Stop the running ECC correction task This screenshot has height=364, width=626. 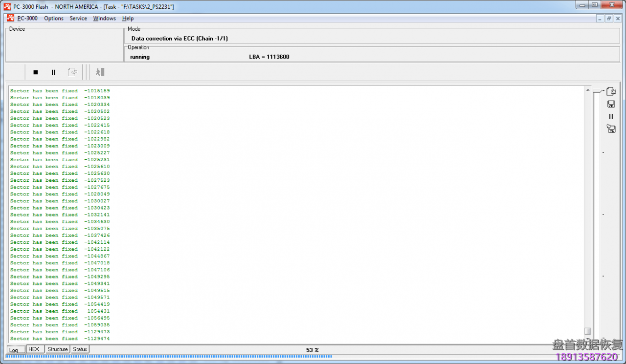click(x=36, y=72)
